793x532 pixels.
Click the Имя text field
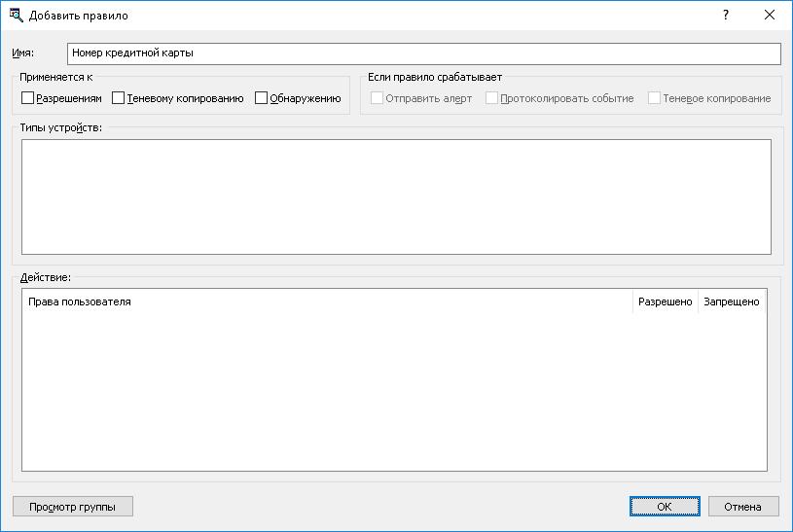click(x=423, y=53)
